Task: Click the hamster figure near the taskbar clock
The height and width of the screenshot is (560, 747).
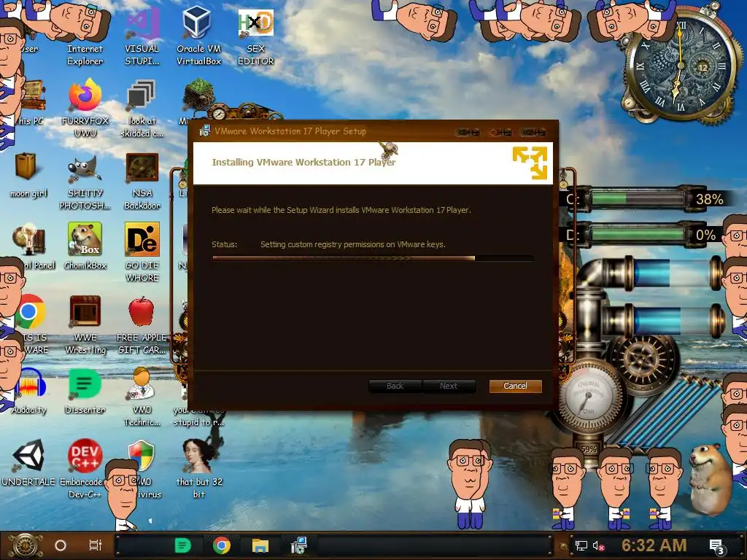Action: [711, 480]
